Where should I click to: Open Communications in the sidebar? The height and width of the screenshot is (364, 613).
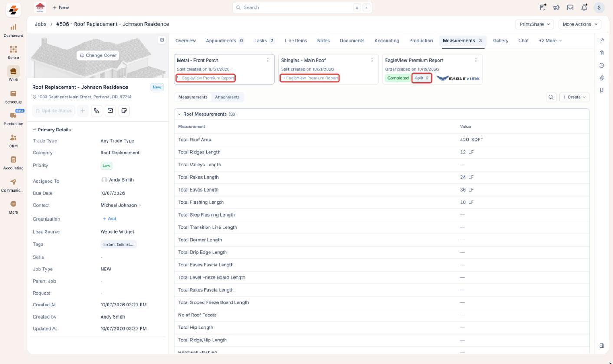pos(13,185)
